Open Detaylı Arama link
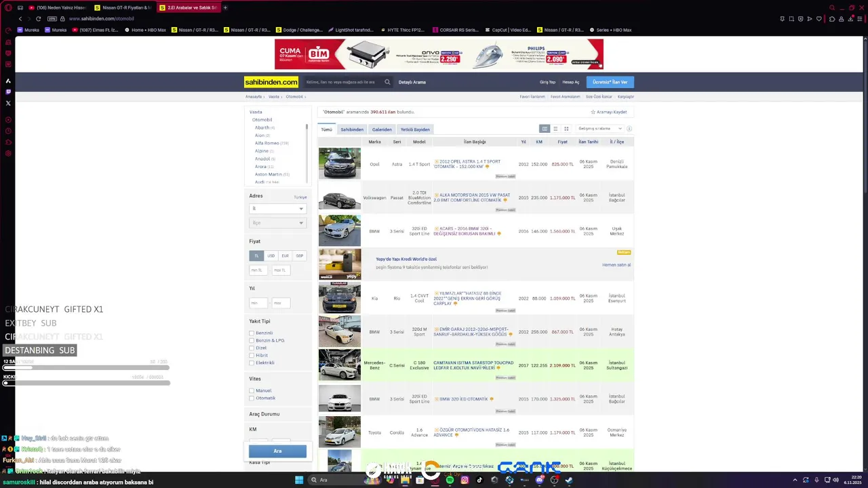 click(412, 82)
